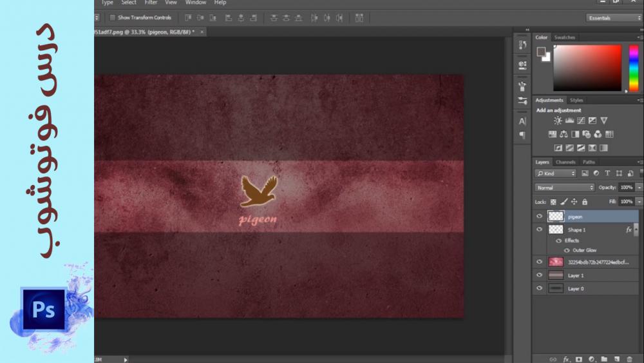The height and width of the screenshot is (363, 644).
Task: Open the Color panel flyout menu
Action: tap(640, 37)
